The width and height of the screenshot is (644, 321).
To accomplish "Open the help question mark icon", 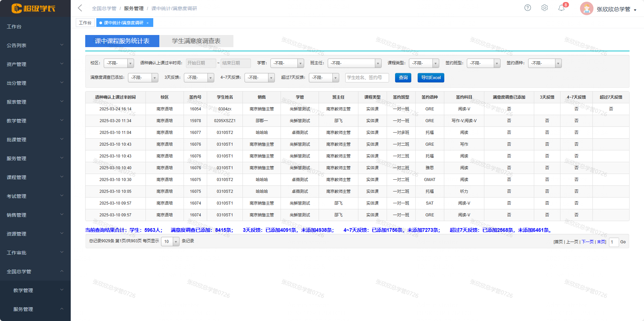I will tap(527, 8).
